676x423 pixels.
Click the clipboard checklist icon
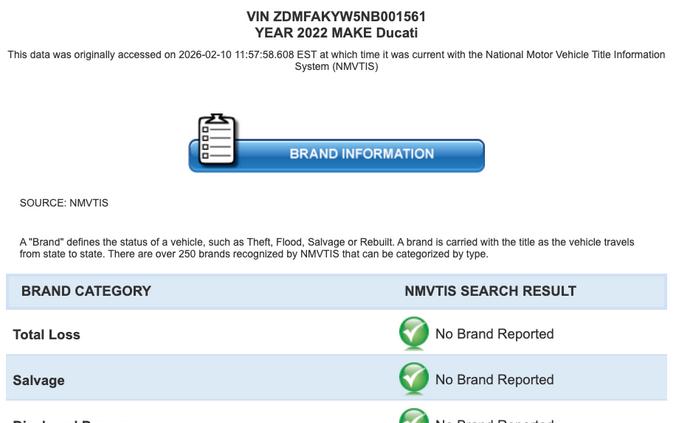pyautogui.click(x=217, y=140)
